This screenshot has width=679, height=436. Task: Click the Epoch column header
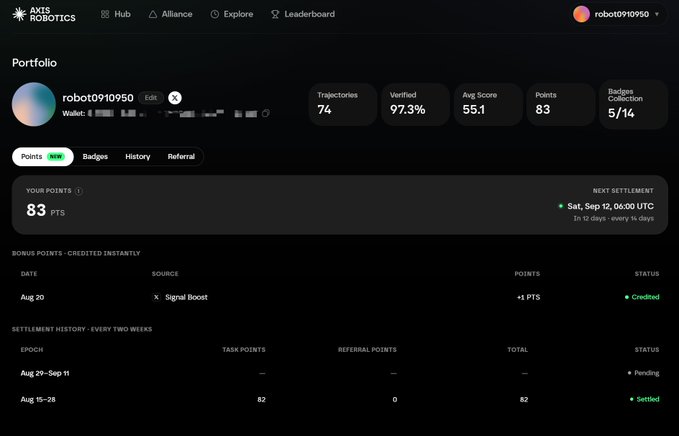point(32,349)
